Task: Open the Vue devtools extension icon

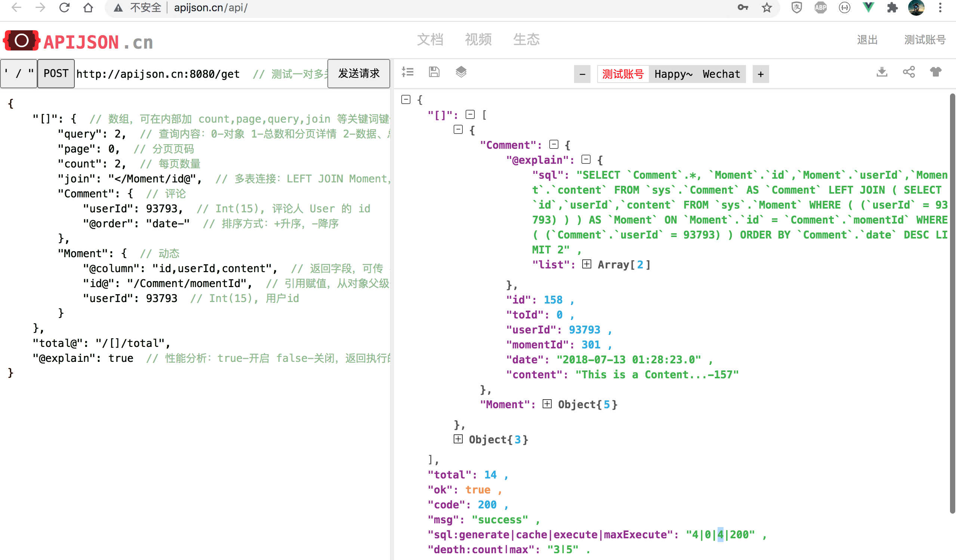Action: [x=869, y=7]
